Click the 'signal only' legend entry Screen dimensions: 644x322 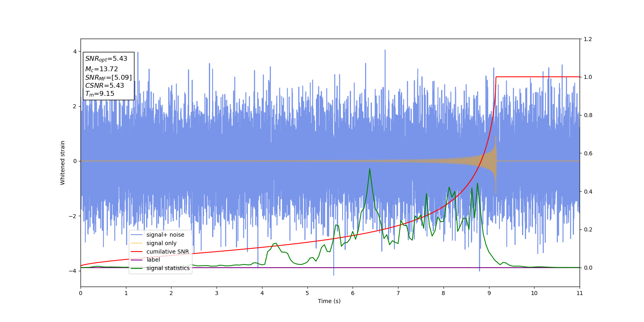click(161, 243)
